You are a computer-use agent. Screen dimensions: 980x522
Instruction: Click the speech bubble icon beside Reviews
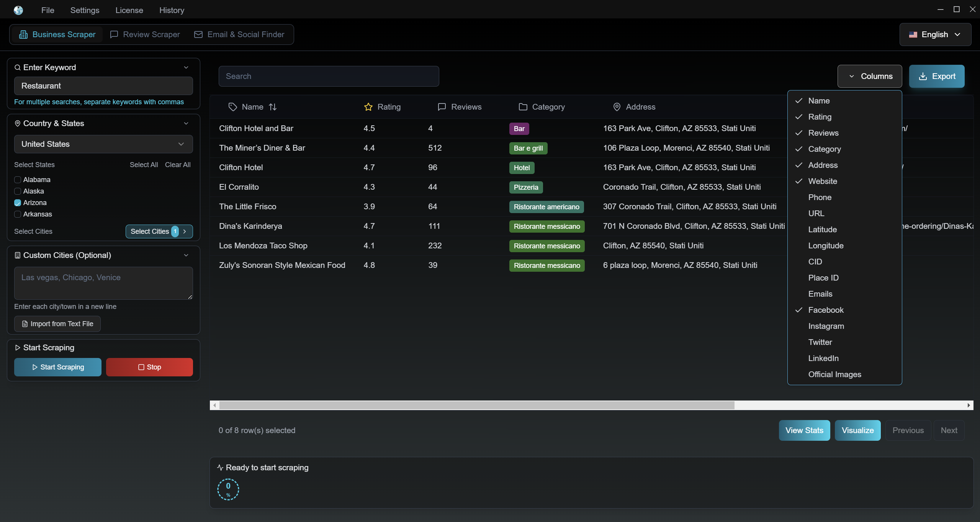click(x=442, y=107)
